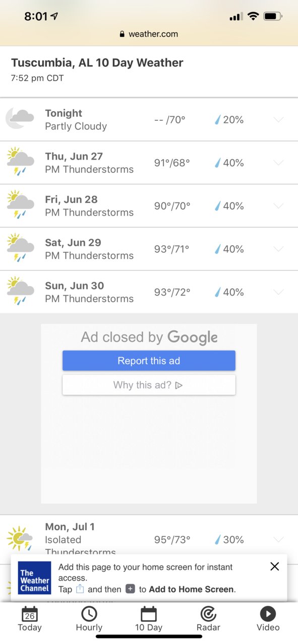
Task: Select the Mon, Jul 1 forecast row
Action: (149, 539)
